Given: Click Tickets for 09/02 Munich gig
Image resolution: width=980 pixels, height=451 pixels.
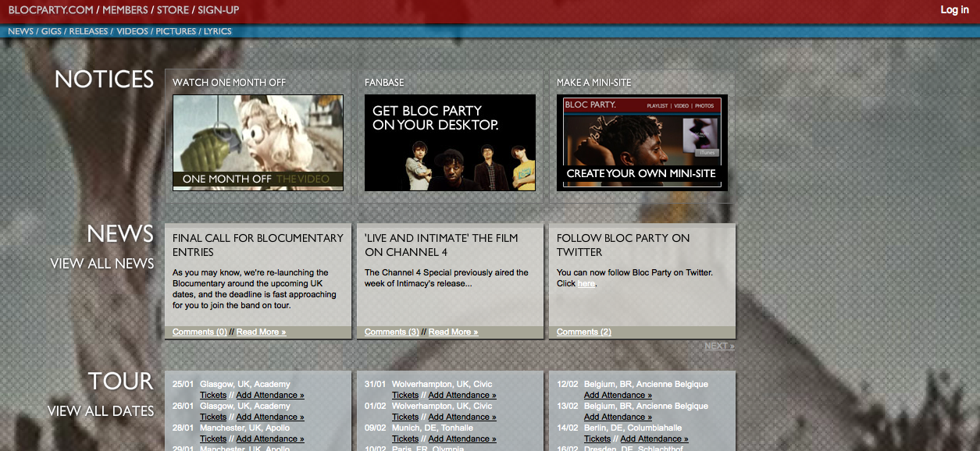Looking at the screenshot, I should 405,439.
